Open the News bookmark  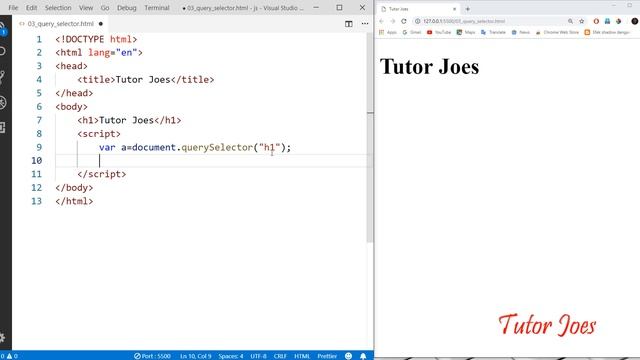pos(521,32)
